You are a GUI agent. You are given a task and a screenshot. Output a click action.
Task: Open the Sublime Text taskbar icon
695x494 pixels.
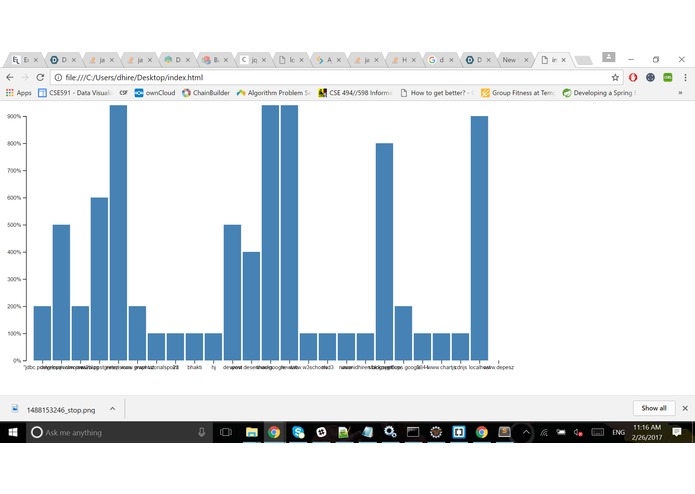click(x=504, y=432)
